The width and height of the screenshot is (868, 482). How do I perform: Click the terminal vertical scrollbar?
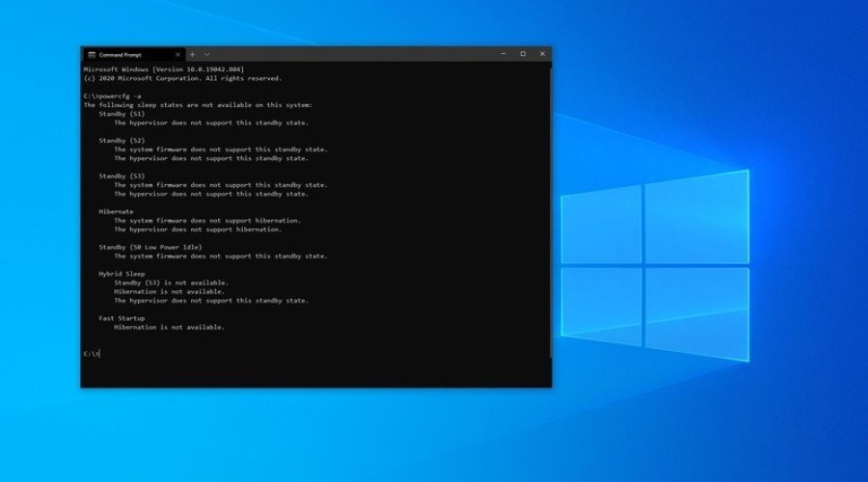[x=551, y=212]
